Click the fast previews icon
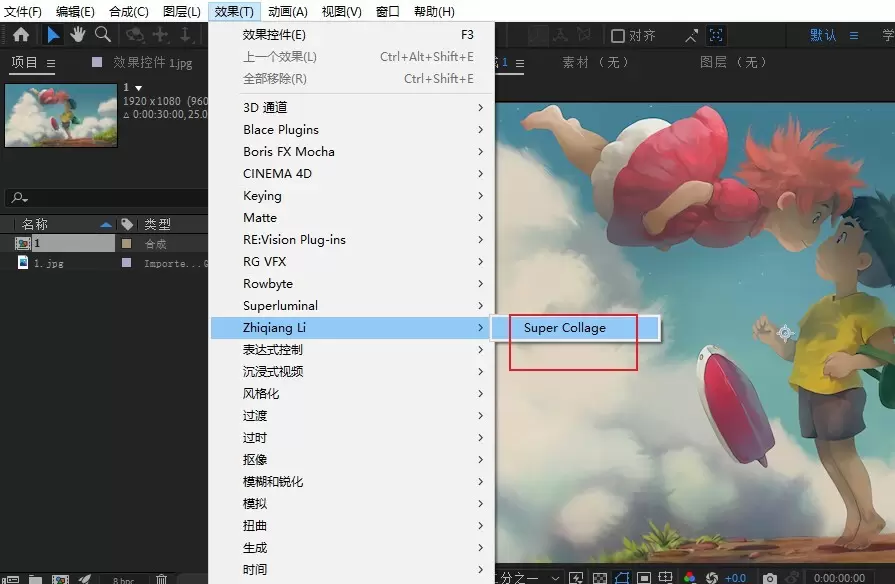This screenshot has height=584, width=895. [x=576, y=578]
